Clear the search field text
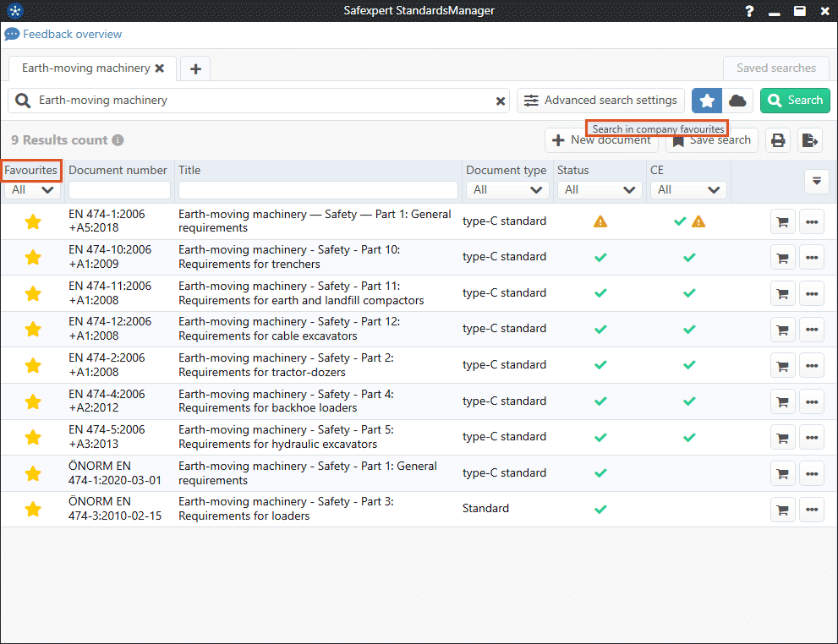The width and height of the screenshot is (838, 644). pyautogui.click(x=501, y=101)
